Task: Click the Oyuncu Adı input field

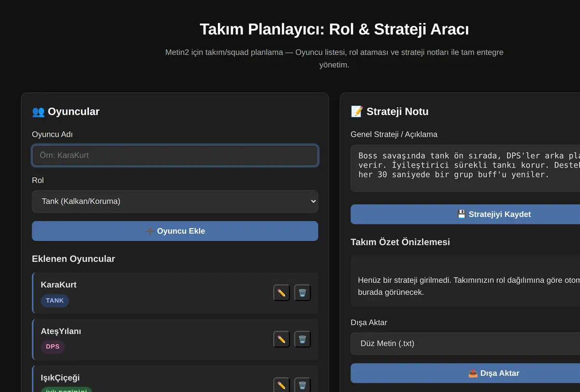Action: click(x=175, y=156)
